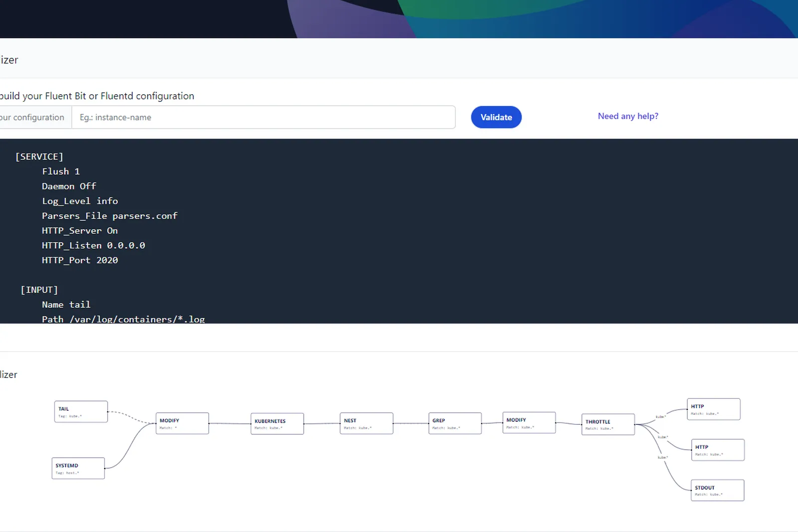The height and width of the screenshot is (532, 798).
Task: Select the first MODIFY node matching *
Action: click(182, 423)
